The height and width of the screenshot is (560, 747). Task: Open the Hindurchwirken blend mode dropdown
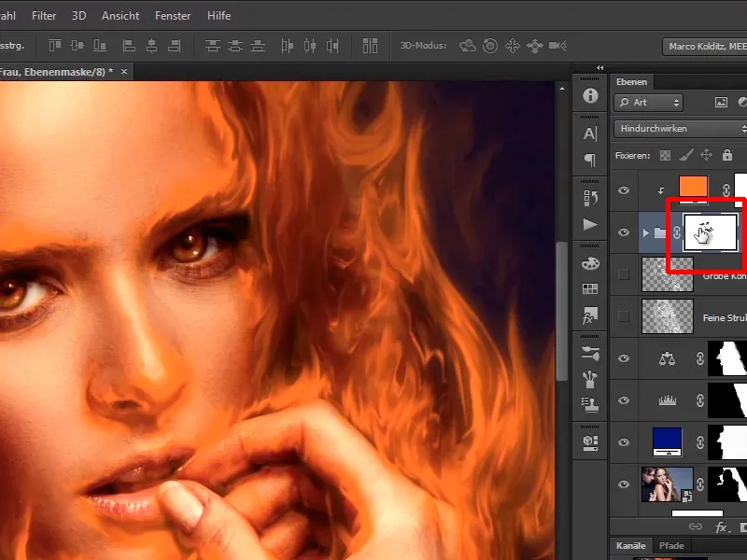pyautogui.click(x=681, y=129)
